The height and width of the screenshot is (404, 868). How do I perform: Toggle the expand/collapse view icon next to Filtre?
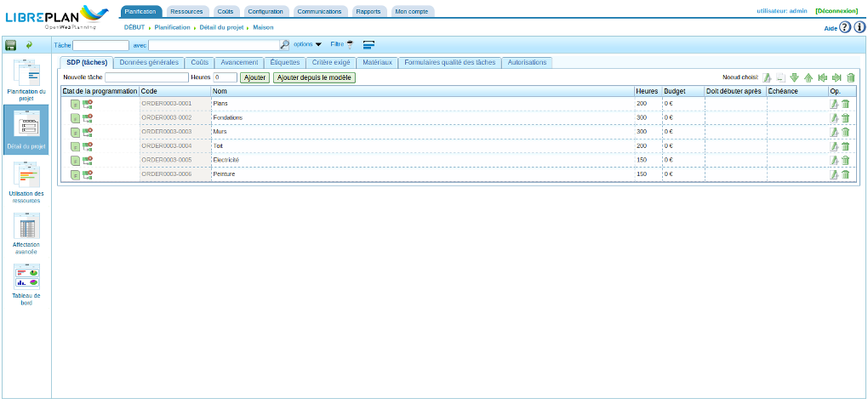(369, 44)
